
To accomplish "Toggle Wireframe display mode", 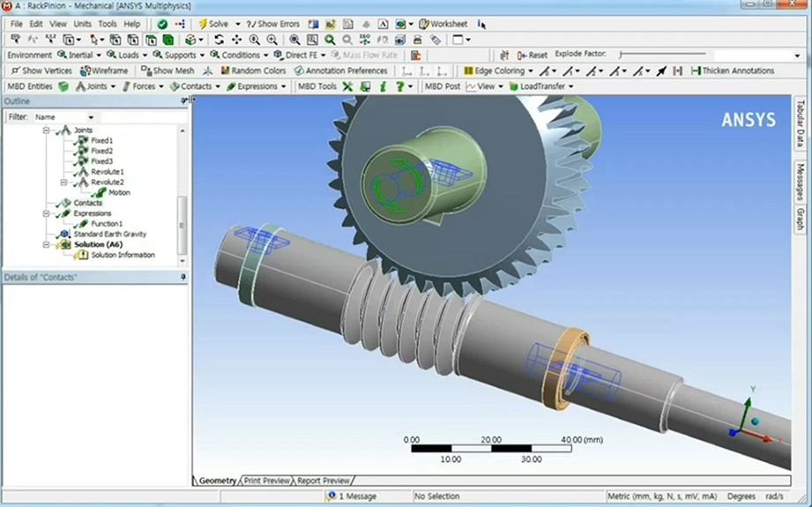I will (x=103, y=71).
